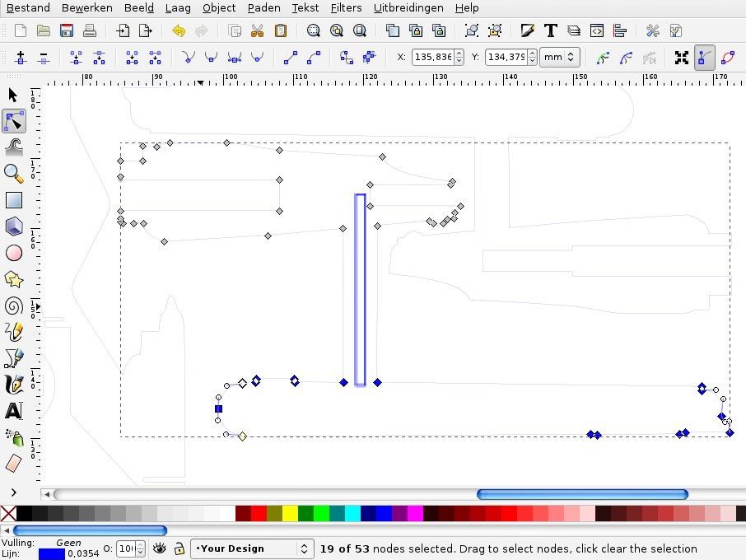746x560 pixels.
Task: Select the Eraser tool
Action: pos(13,464)
